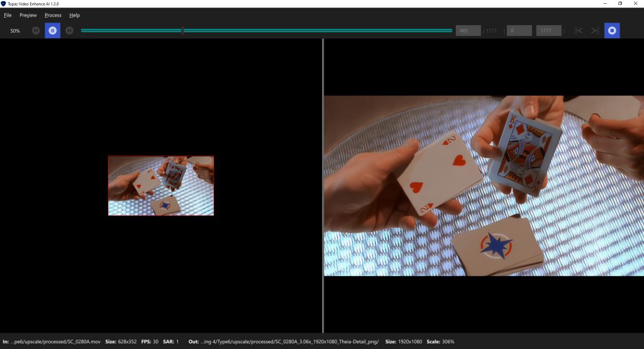The image size is (644, 349).
Task: Click the teal timeline progress bar
Action: pos(267,30)
